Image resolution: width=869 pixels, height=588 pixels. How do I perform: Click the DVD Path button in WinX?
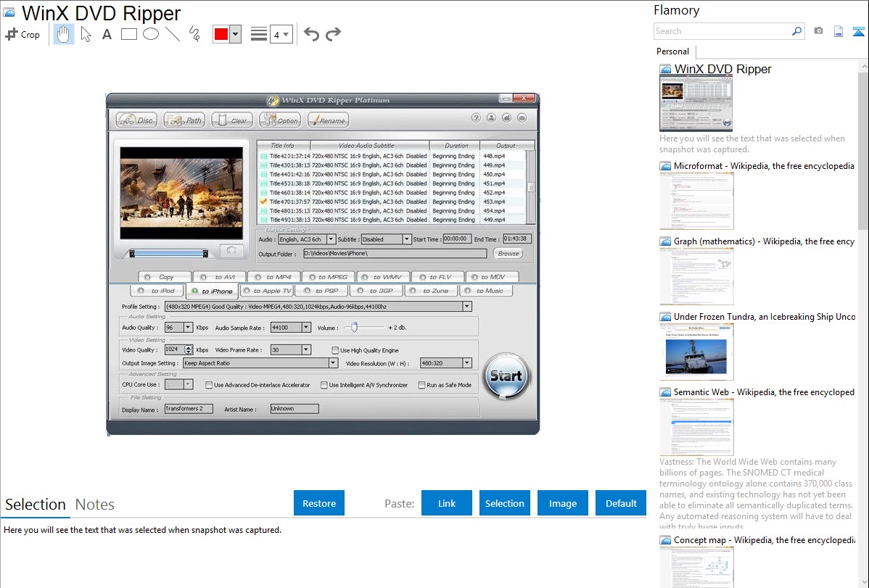[x=185, y=120]
